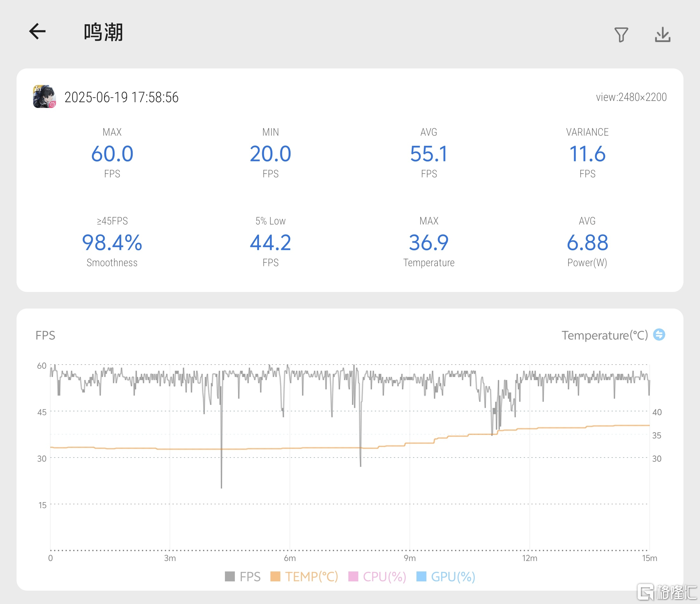Tap the 鸣潮 game app icon
This screenshot has width=700, height=604.
pos(45,97)
